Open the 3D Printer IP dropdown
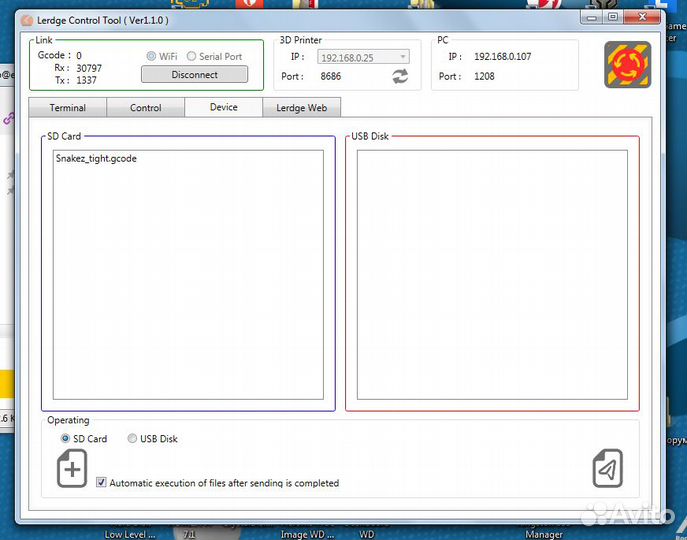 click(x=402, y=57)
